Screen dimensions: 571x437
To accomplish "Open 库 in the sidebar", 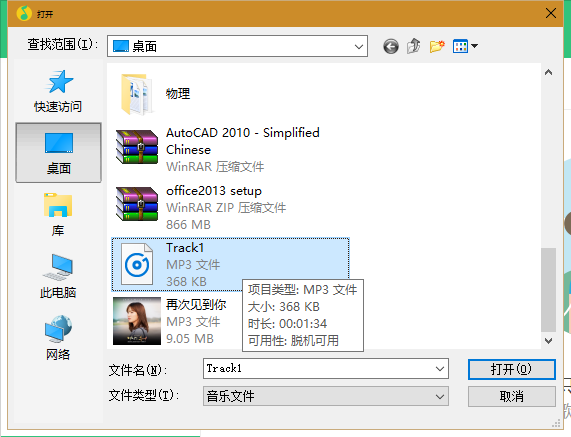I will tap(58, 215).
